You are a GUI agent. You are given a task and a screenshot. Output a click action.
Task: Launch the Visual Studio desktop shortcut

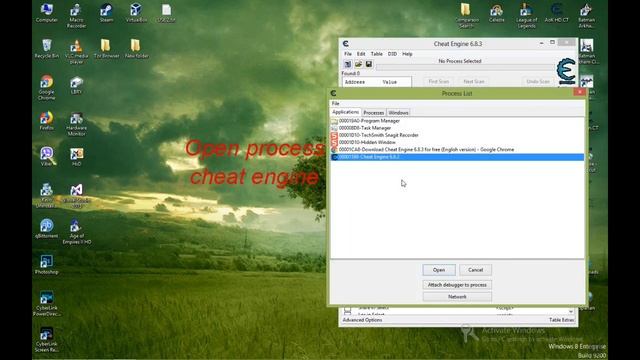[x=76, y=196]
